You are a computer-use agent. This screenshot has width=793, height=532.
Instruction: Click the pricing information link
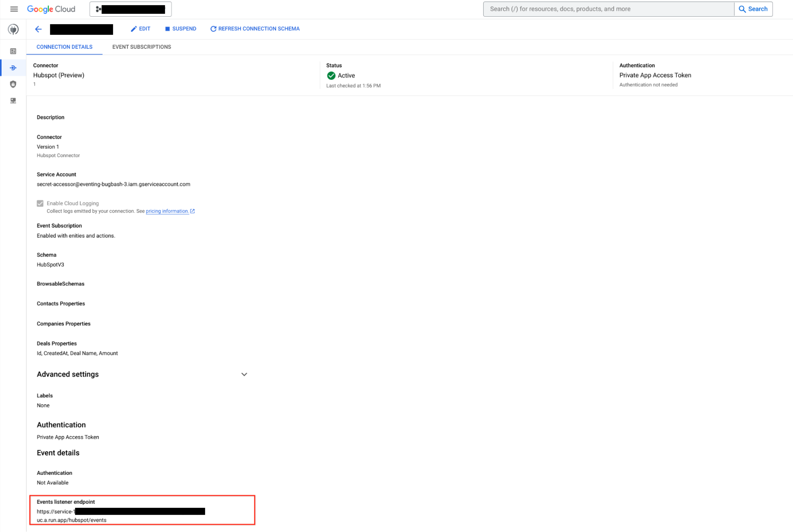167,211
